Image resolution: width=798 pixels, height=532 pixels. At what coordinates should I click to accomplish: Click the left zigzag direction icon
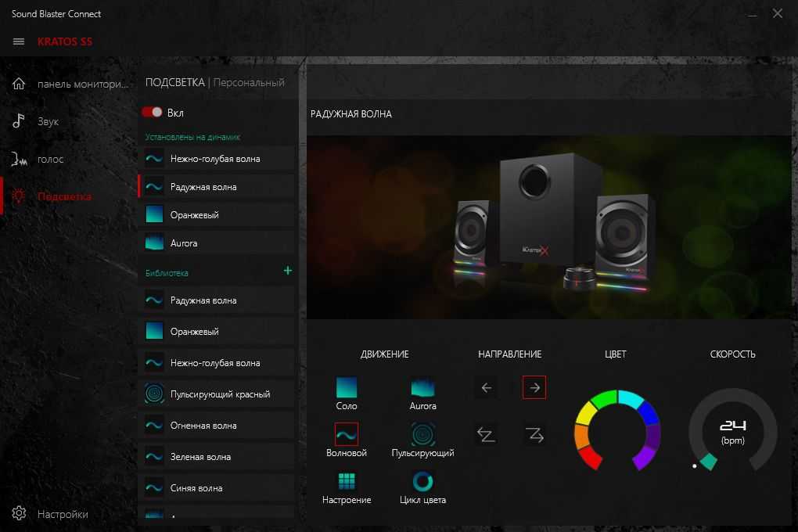coord(486,434)
